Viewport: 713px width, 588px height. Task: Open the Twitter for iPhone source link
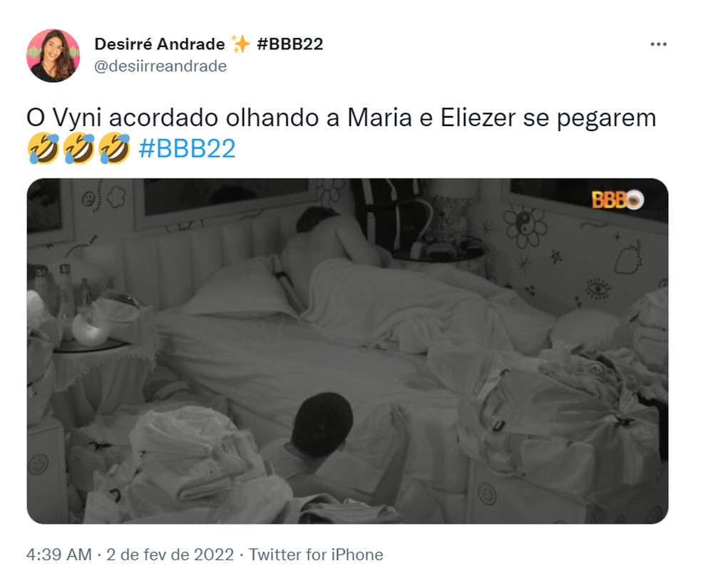(x=316, y=555)
